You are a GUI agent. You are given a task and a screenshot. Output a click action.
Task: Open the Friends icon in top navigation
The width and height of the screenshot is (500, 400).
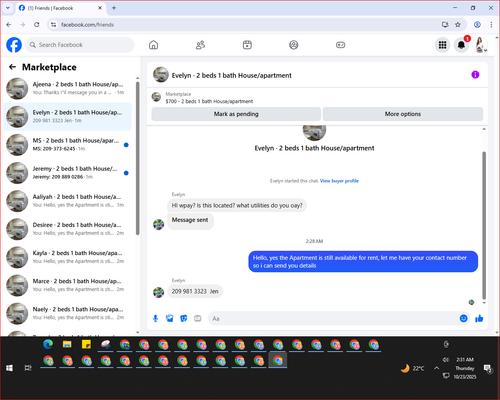point(200,45)
